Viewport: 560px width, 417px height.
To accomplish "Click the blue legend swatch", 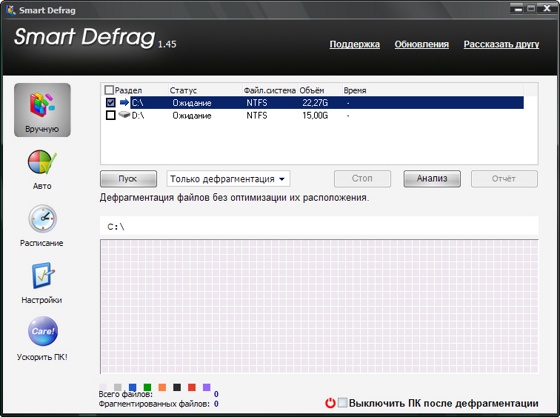I will 132,387.
